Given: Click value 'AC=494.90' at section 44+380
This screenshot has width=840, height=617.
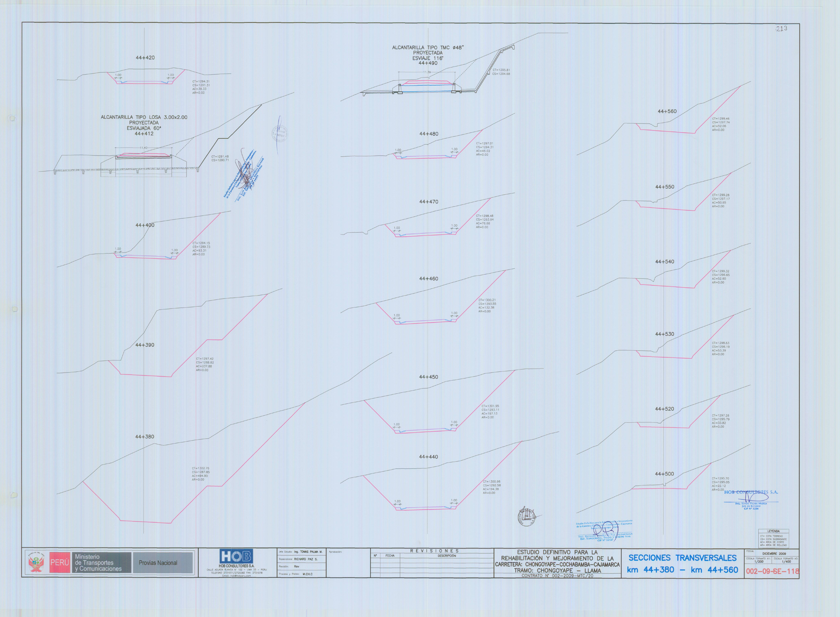Looking at the screenshot, I should pyautogui.click(x=200, y=476).
